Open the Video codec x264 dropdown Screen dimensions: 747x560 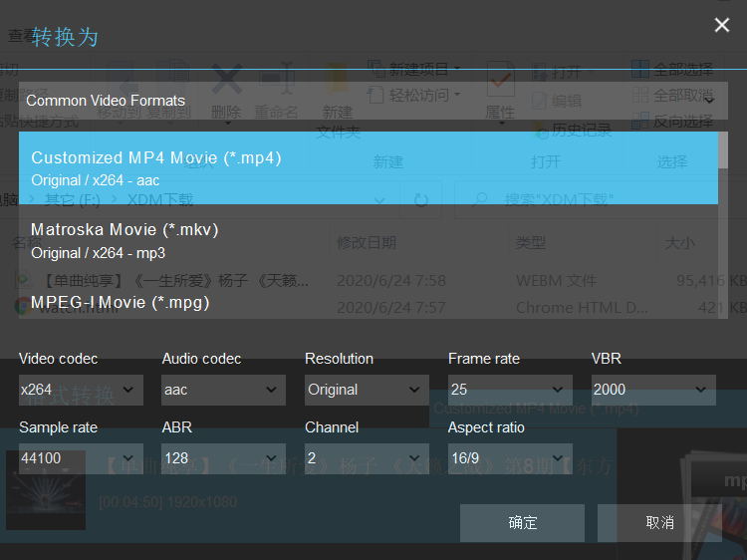81,390
